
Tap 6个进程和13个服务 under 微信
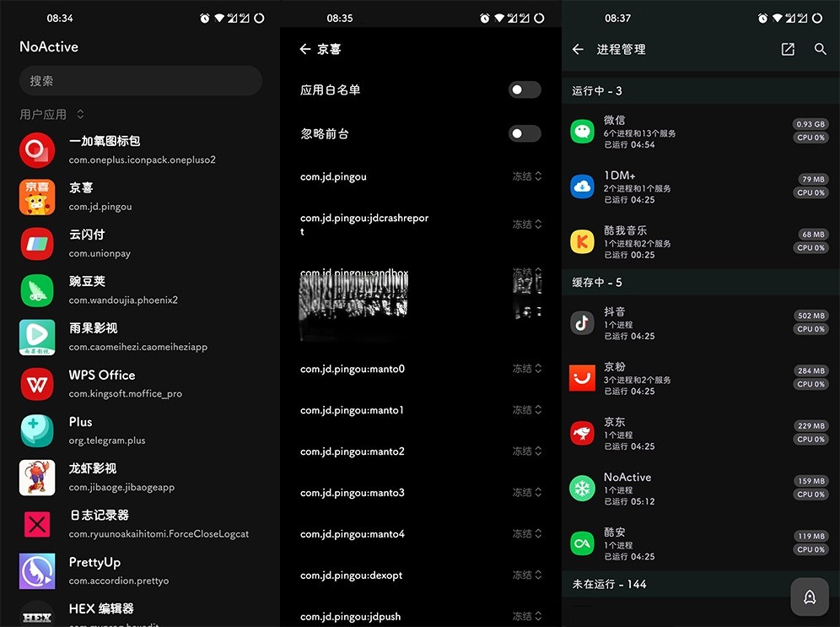[x=639, y=133]
